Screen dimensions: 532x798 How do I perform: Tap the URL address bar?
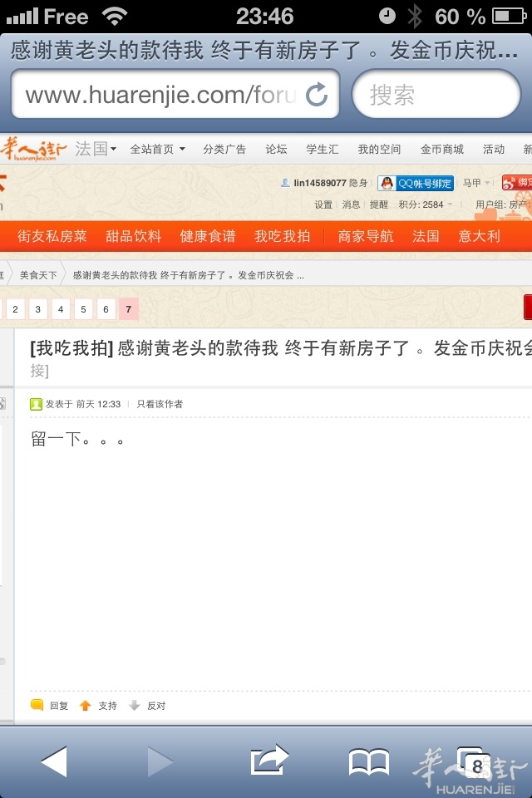[x=158, y=95]
